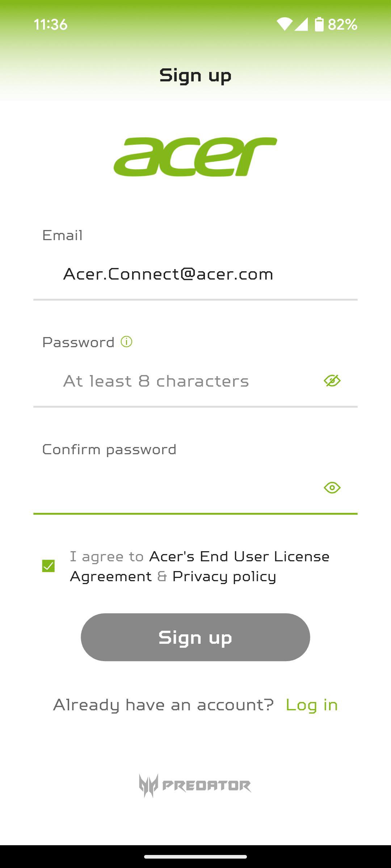
Task: Toggle confirm password visibility eye
Action: pos(332,488)
